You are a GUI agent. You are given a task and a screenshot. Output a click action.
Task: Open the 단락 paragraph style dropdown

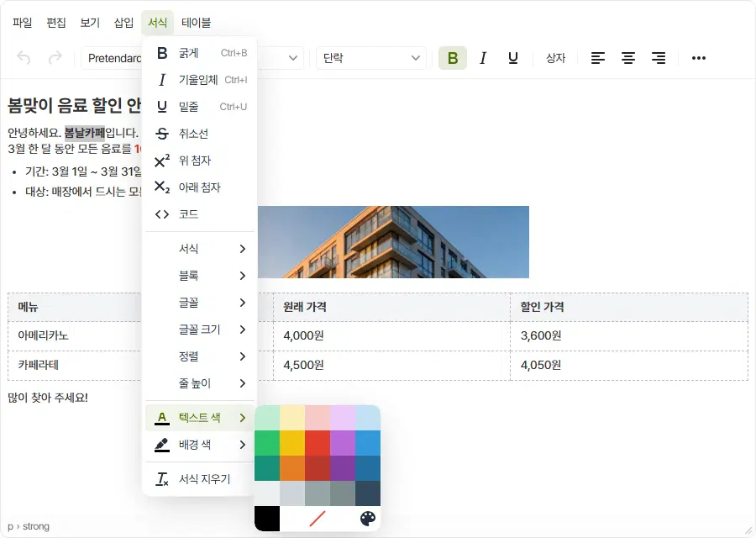click(x=370, y=58)
